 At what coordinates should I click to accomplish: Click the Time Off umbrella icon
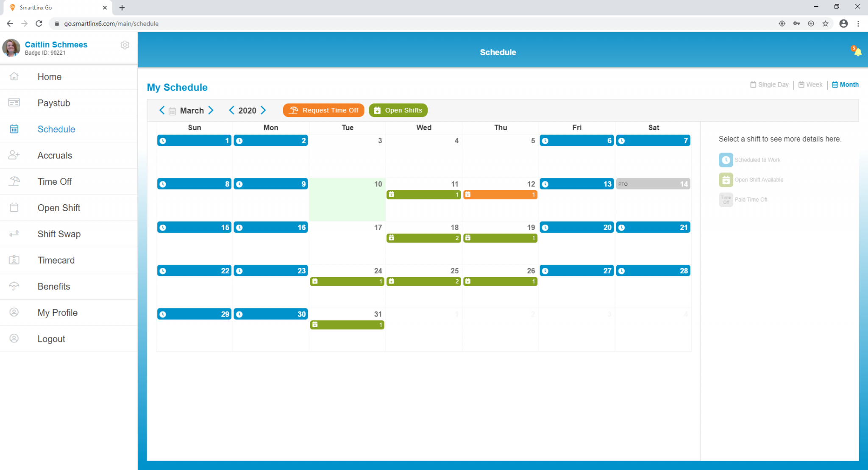point(14,181)
